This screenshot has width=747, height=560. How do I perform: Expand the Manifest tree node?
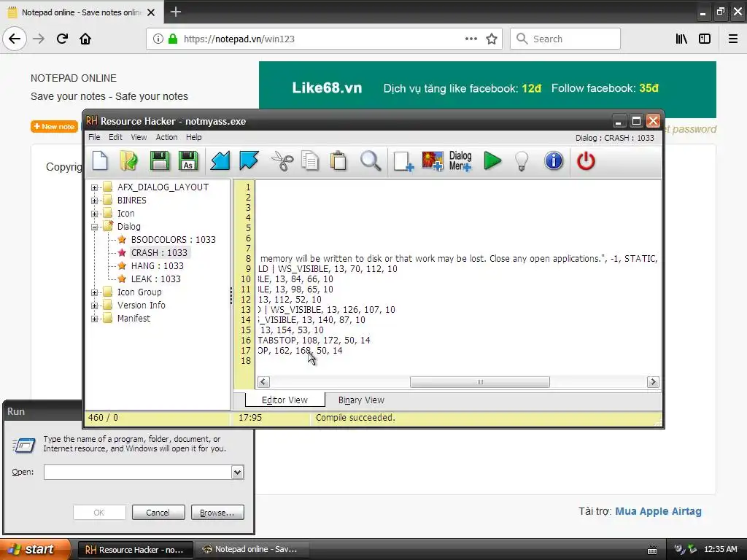pos(94,319)
